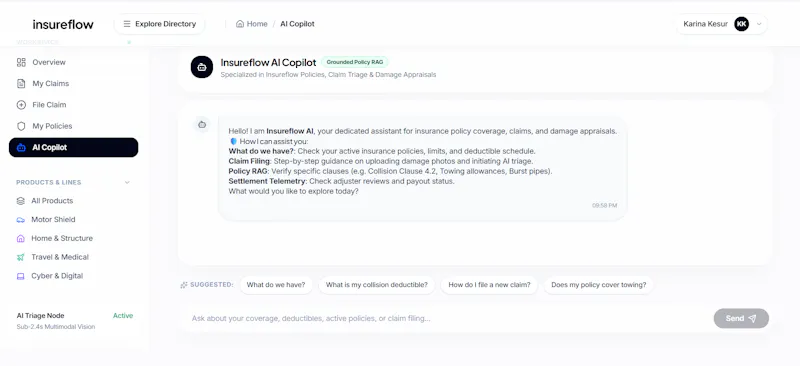Image resolution: width=800 pixels, height=366 pixels.
Task: Click suggestion 'What is my collision deductible?'
Action: 377,285
